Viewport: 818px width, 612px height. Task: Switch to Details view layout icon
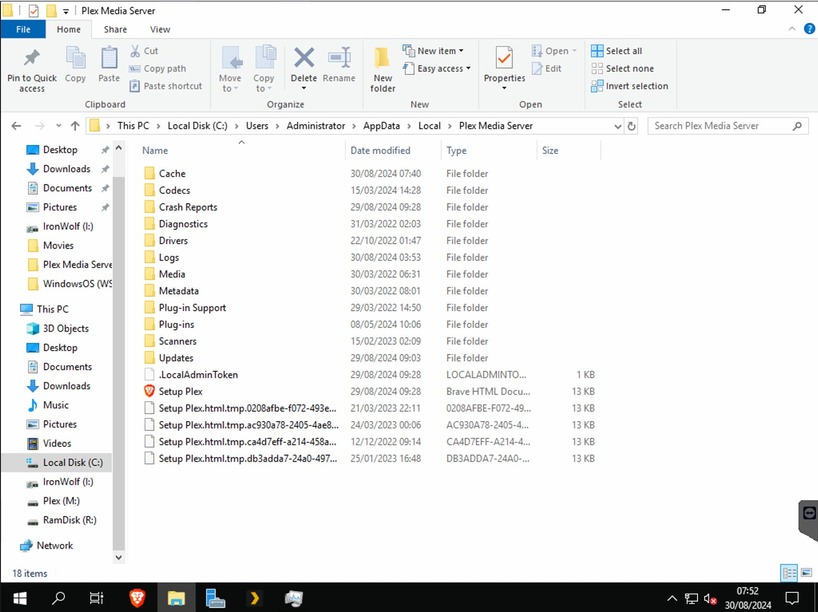coord(789,573)
